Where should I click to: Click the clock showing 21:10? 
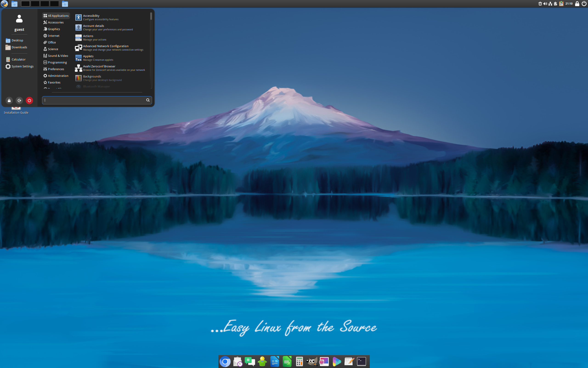[569, 4]
